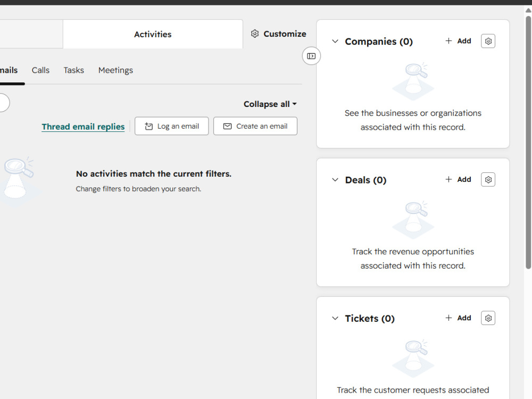This screenshot has height=399, width=532.
Task: Click the Customize gear icon
Action: [x=255, y=34]
